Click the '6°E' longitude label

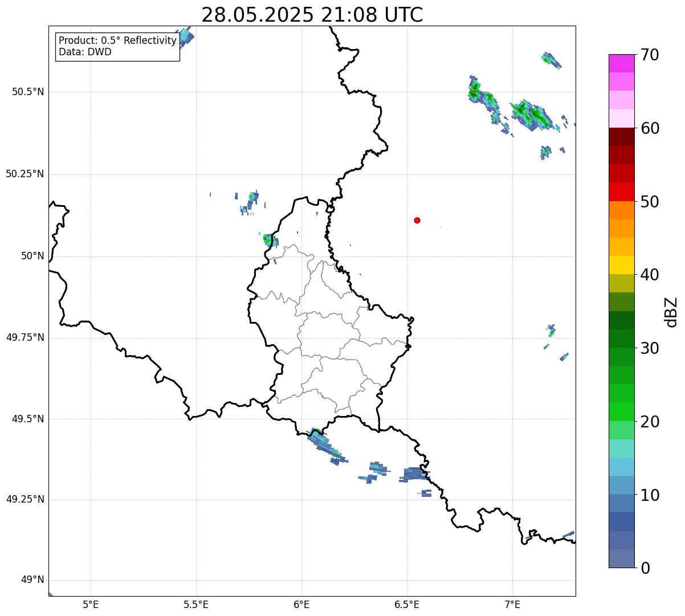301,604
